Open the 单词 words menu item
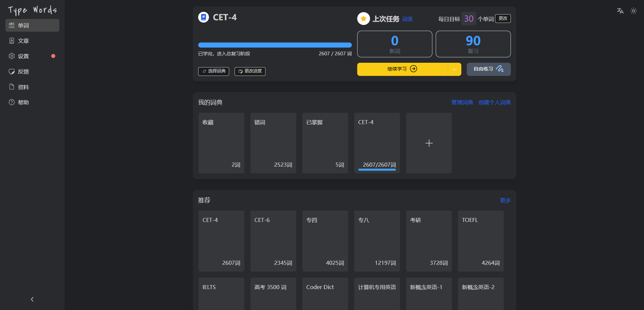The width and height of the screenshot is (644, 310). (32, 25)
